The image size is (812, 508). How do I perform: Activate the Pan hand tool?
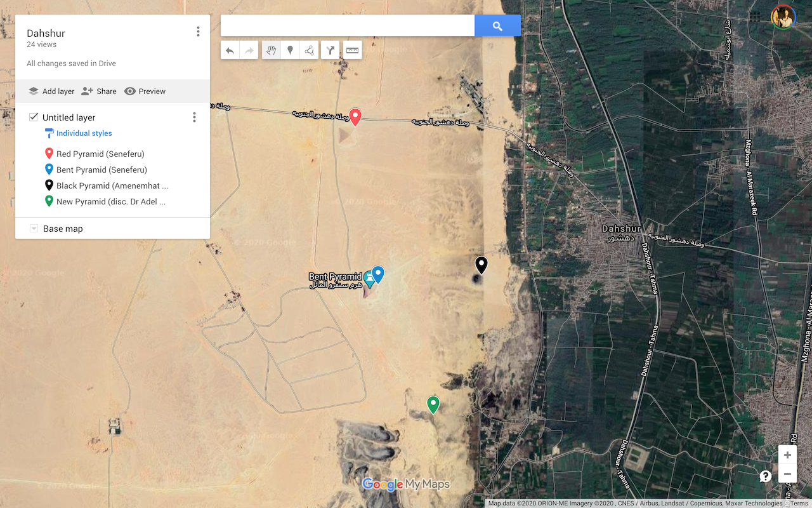click(x=272, y=50)
